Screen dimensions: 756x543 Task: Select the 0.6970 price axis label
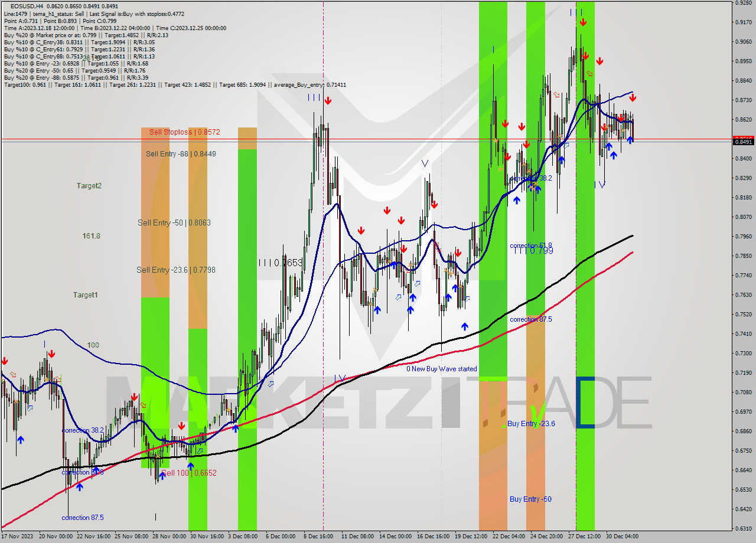click(x=743, y=412)
